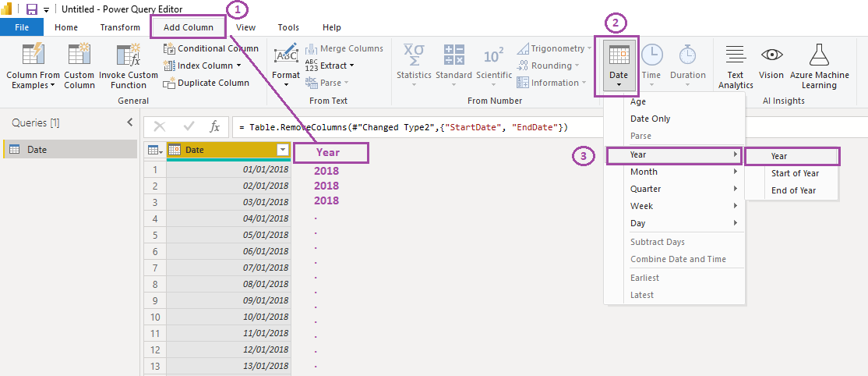Image resolution: width=868 pixels, height=376 pixels.
Task: Switch to the Home tab
Action: (x=66, y=27)
